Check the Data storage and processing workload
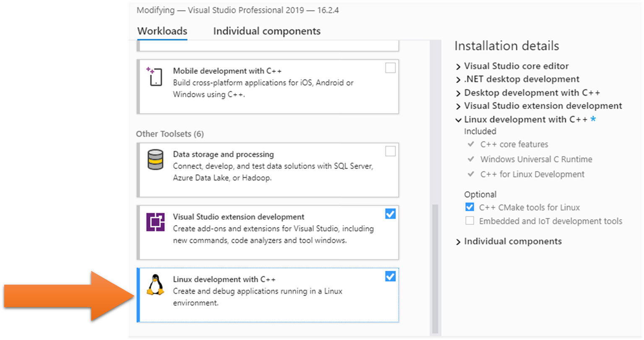Viewport: 644px width, 340px height. 390,152
